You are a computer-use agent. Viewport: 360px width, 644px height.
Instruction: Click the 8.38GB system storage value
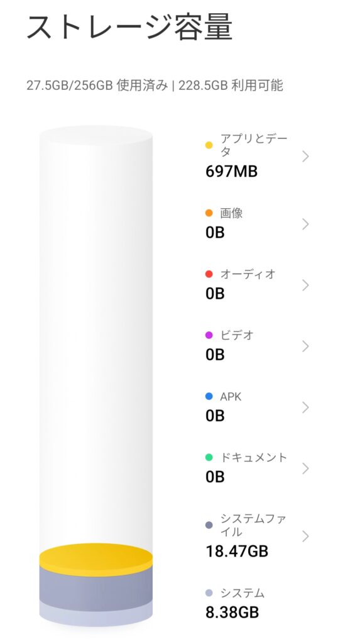click(x=232, y=613)
